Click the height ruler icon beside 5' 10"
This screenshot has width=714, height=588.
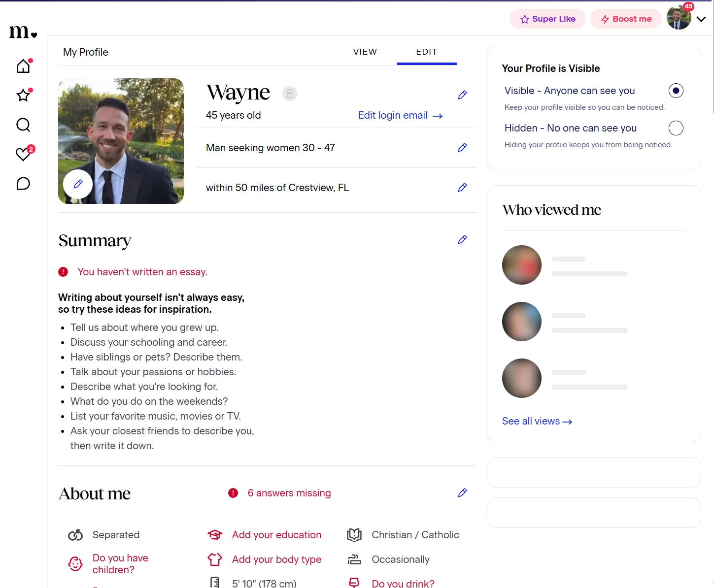tap(215, 583)
